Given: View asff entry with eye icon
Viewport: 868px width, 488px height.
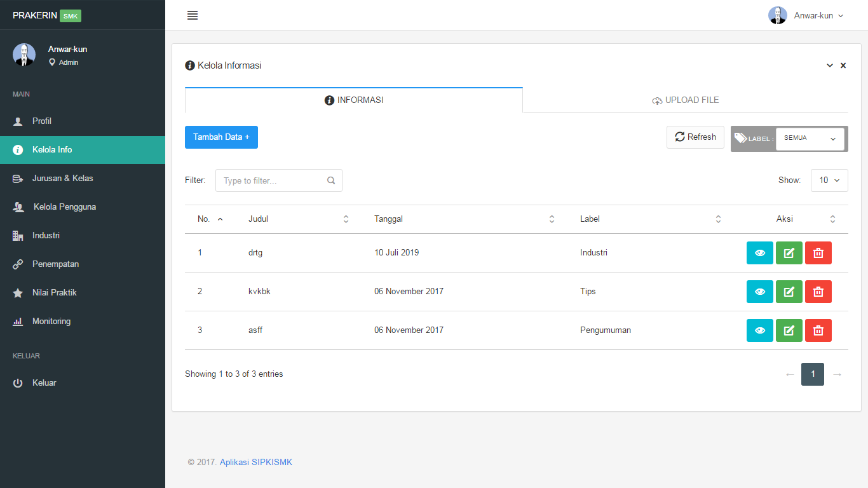Looking at the screenshot, I should click(759, 330).
